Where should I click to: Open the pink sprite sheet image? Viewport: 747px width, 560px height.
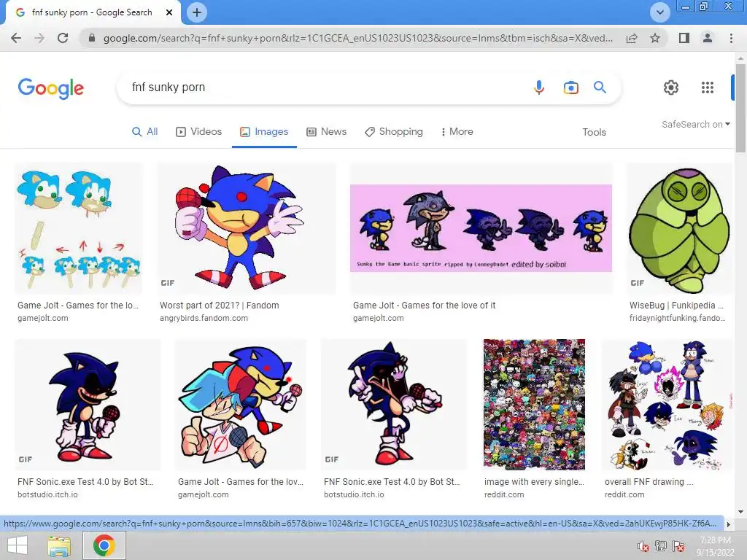tap(481, 228)
